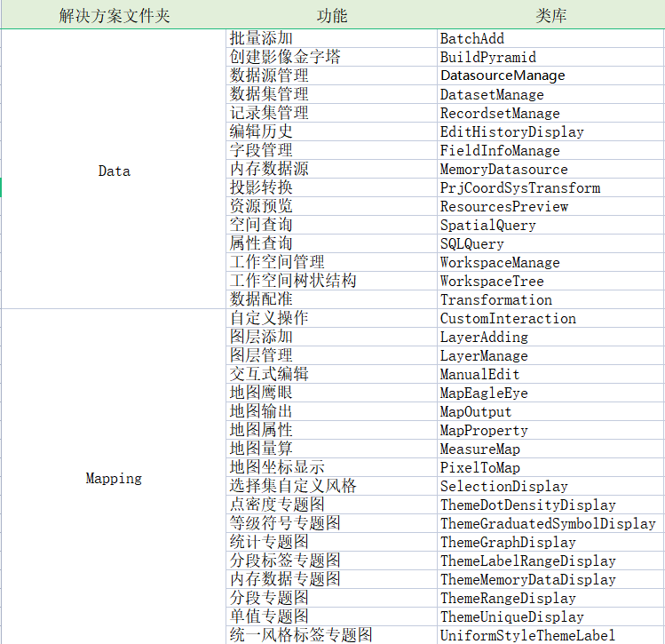Click the LayerManage cell

pyautogui.click(x=550, y=356)
